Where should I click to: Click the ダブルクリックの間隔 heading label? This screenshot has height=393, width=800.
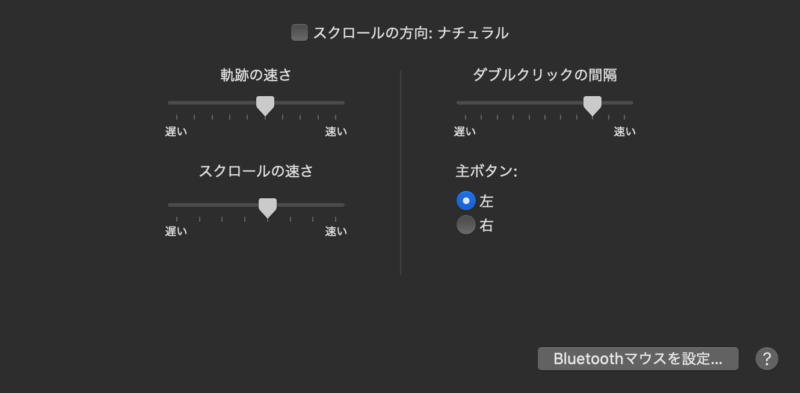(545, 76)
